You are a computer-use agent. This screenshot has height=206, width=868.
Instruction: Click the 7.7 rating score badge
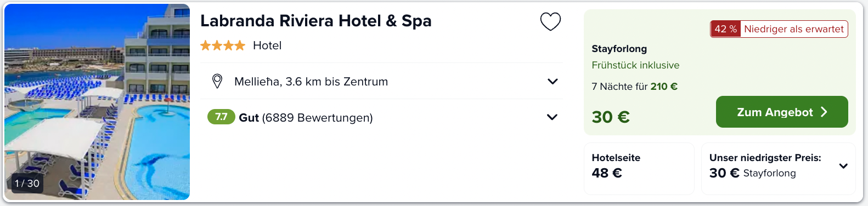click(221, 117)
